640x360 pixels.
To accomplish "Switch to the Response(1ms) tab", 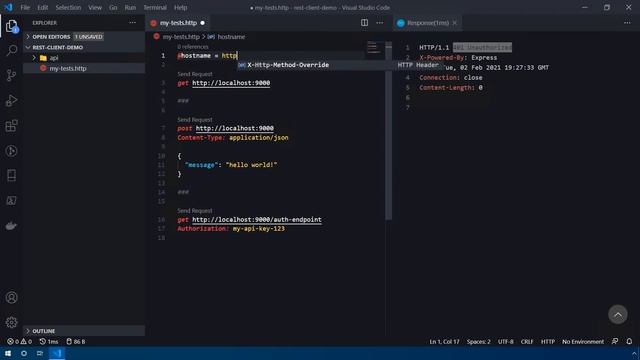I will tap(428, 23).
